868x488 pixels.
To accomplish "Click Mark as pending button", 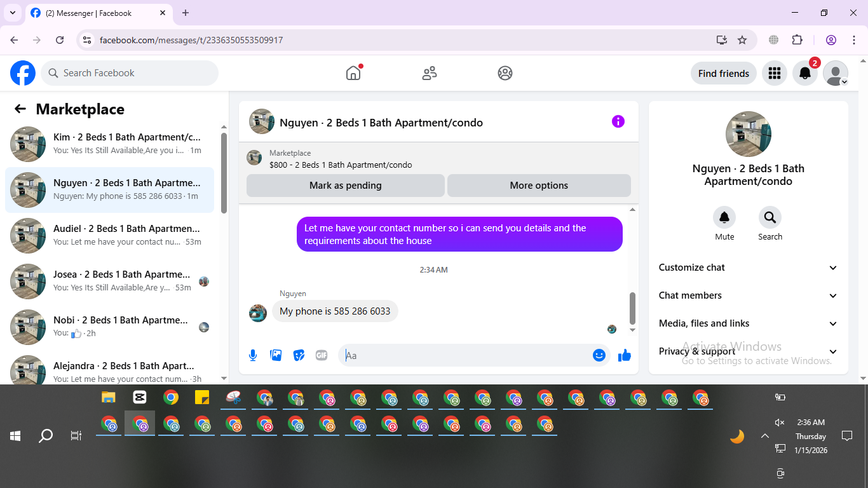I will pyautogui.click(x=346, y=186).
